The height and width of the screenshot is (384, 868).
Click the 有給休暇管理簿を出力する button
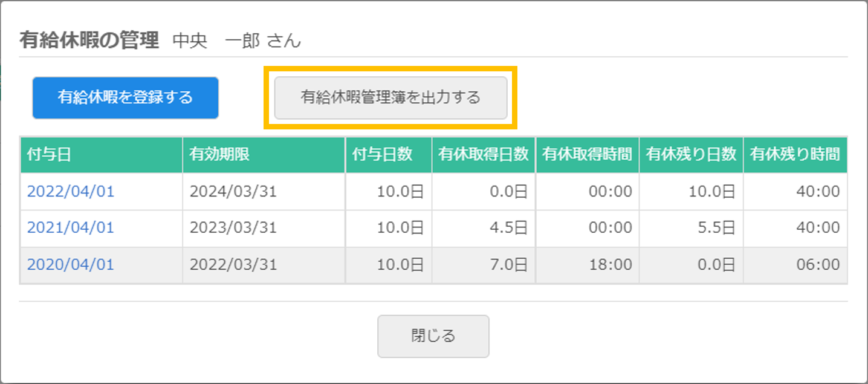pos(390,97)
